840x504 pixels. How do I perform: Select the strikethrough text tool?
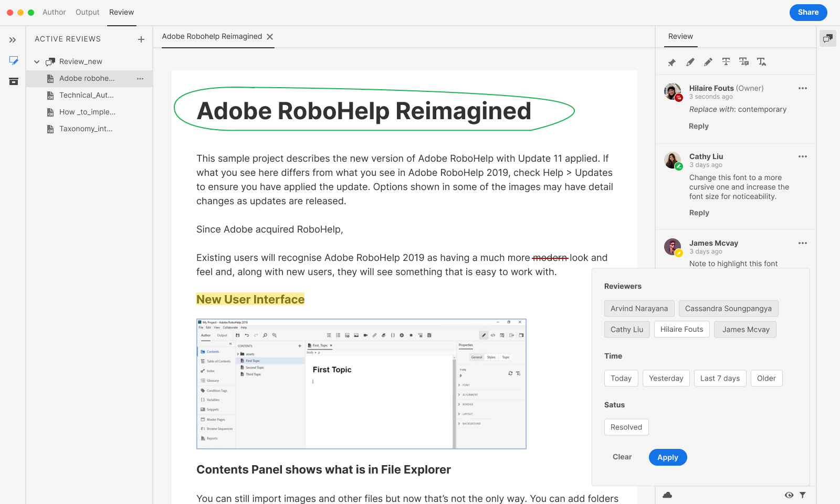pyautogui.click(x=726, y=62)
